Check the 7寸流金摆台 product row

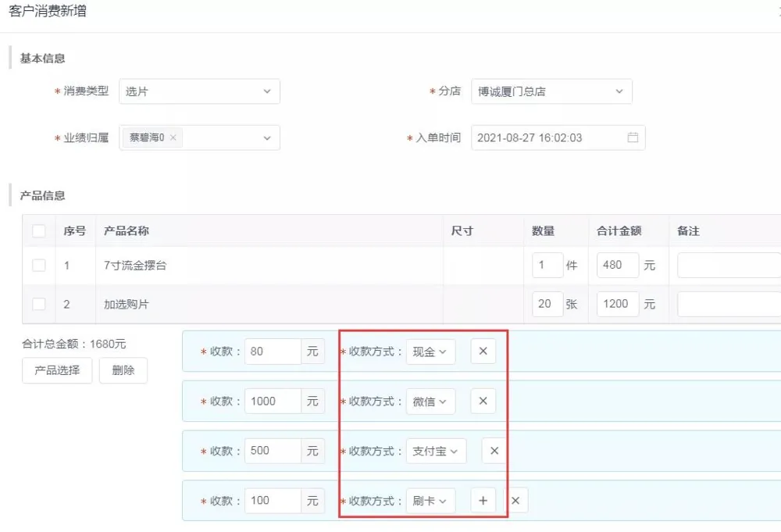pos(39,266)
